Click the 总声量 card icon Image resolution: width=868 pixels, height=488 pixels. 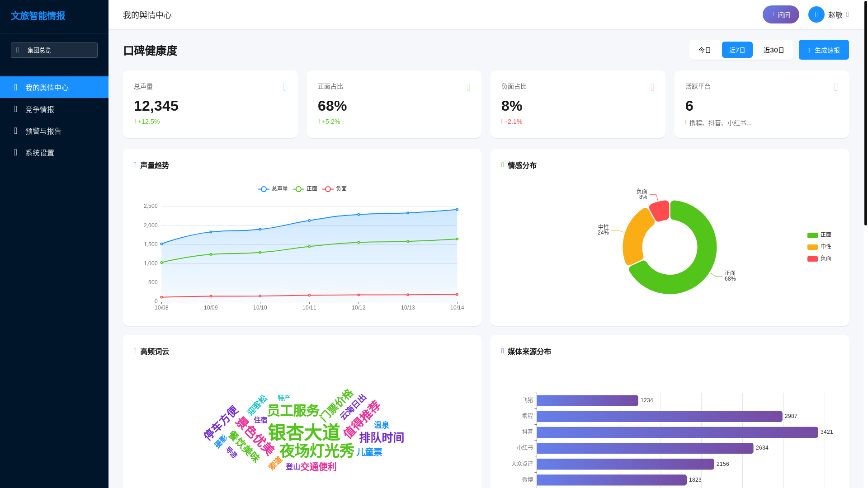285,87
